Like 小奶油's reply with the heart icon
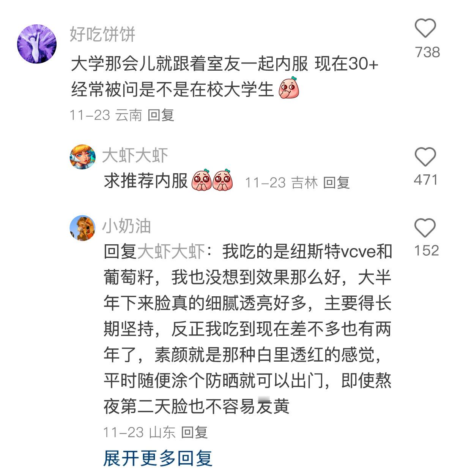This screenshot has width=463, height=476. (x=425, y=228)
